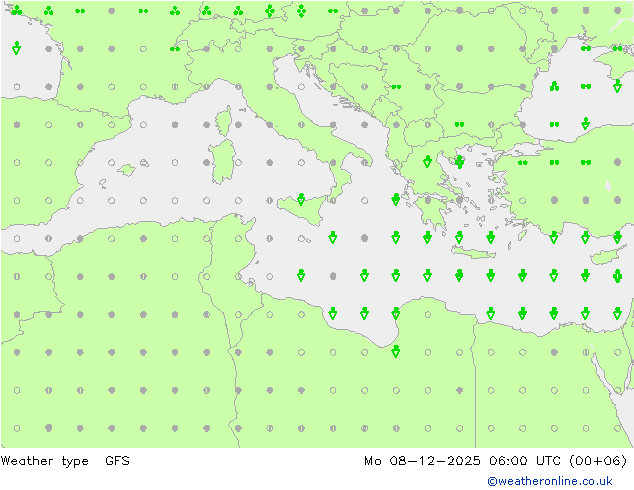Select the "06:00 UTC" time label
Image resolution: width=634 pixels, height=490 pixels.
click(524, 460)
